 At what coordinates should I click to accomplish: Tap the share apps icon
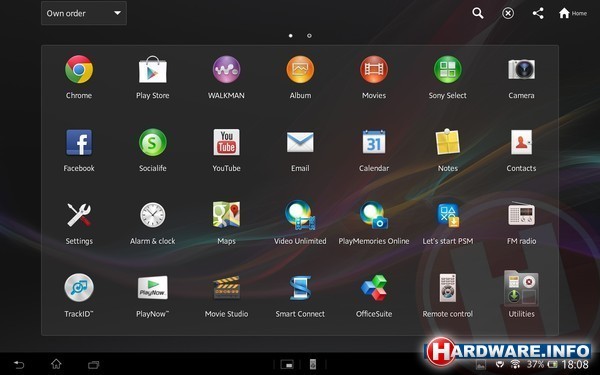[x=538, y=13]
